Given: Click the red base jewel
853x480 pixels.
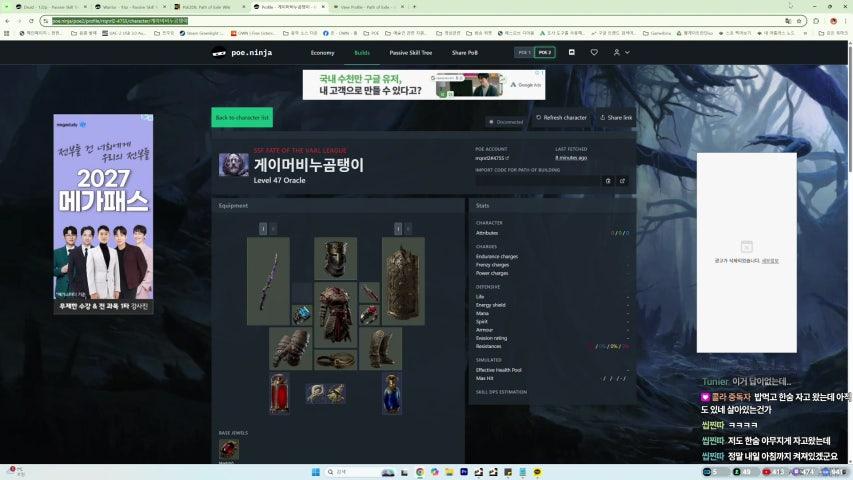Looking at the screenshot, I should (x=228, y=450).
